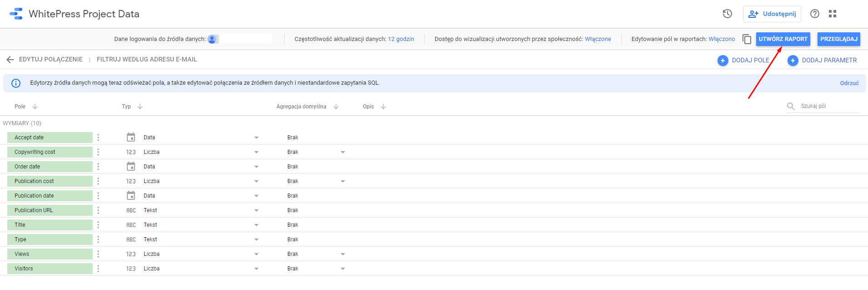Select the Accept date field chip
The width and height of the screenshot is (868, 290).
pos(50,137)
